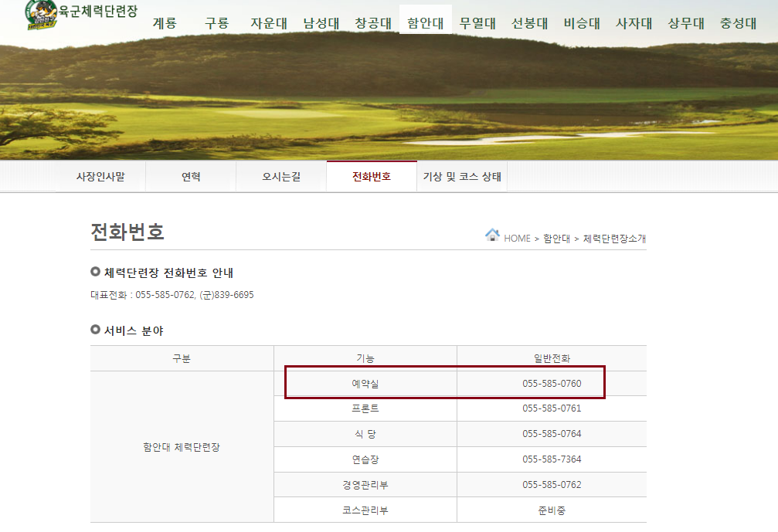Click the phone number 055-585-0764

click(552, 434)
